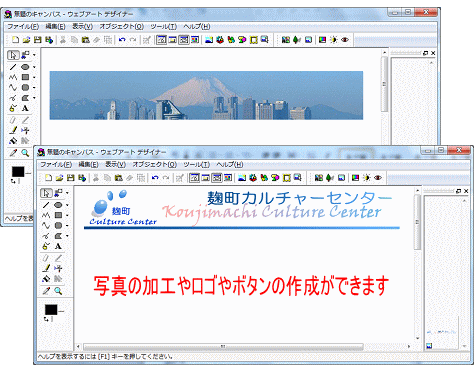Select straight Line tool in front window toolbox
This screenshot has height=372, width=475.
(46, 205)
